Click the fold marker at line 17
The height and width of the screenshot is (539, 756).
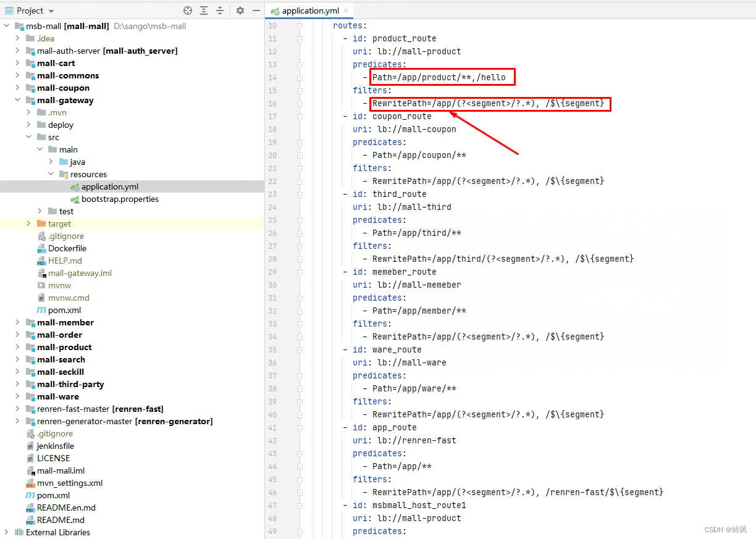(300, 116)
